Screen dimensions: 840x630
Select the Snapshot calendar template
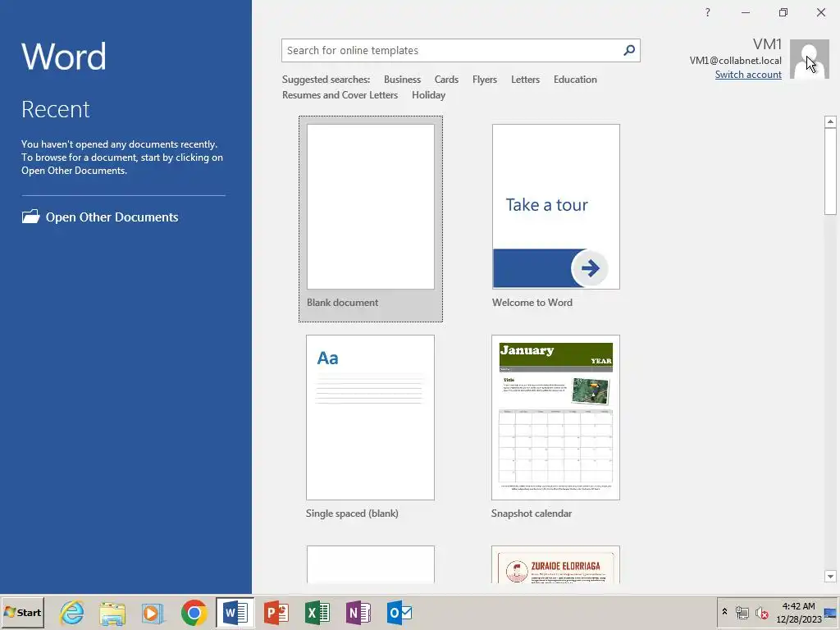(555, 427)
